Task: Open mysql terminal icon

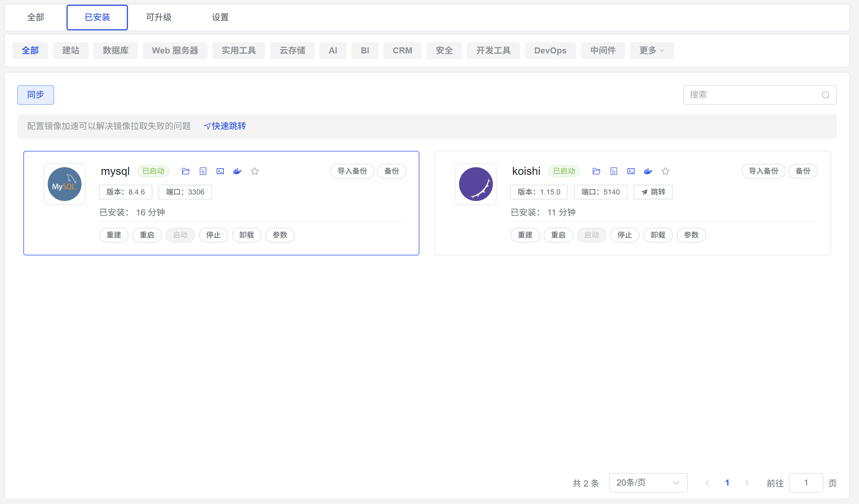Action: click(x=220, y=171)
